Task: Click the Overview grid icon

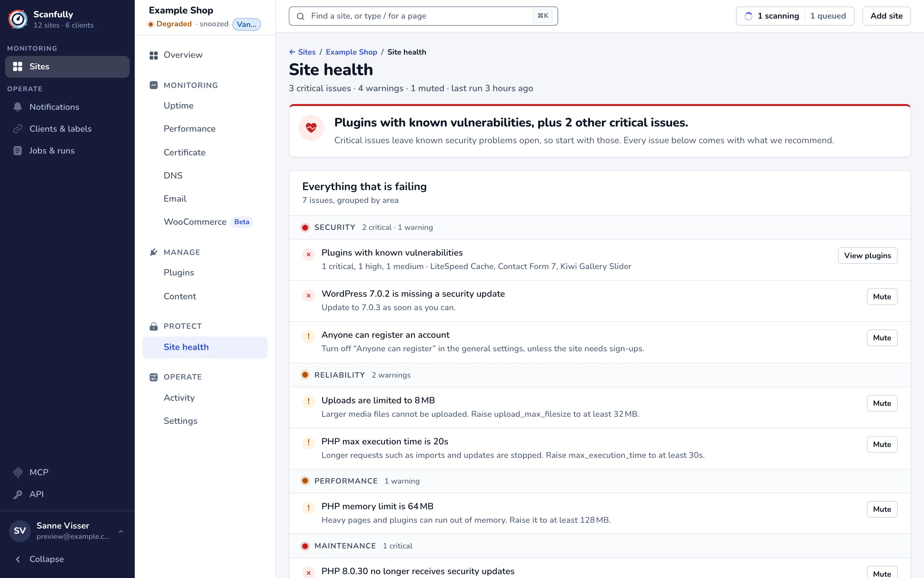Action: pyautogui.click(x=153, y=55)
